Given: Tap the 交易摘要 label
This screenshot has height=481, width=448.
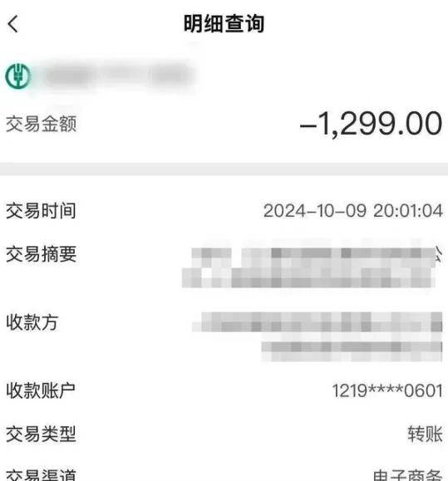Looking at the screenshot, I should click(41, 254).
